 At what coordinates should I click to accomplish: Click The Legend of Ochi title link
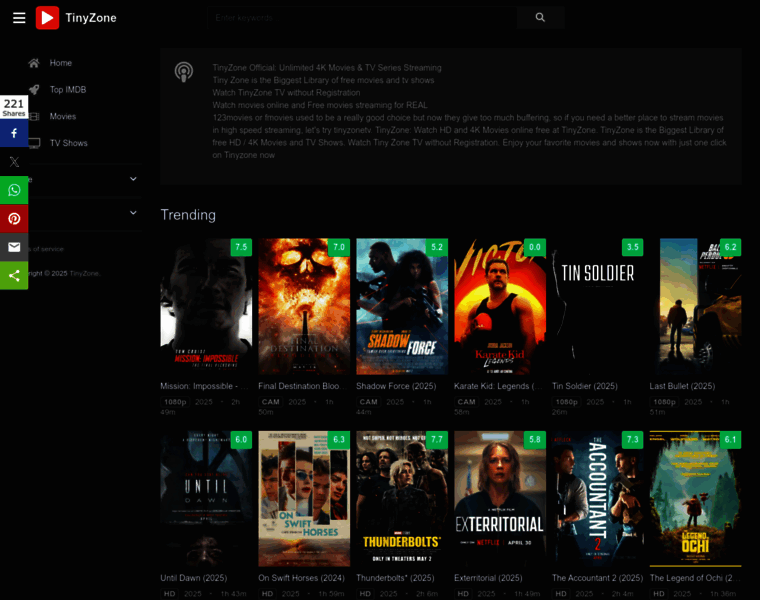coord(695,578)
